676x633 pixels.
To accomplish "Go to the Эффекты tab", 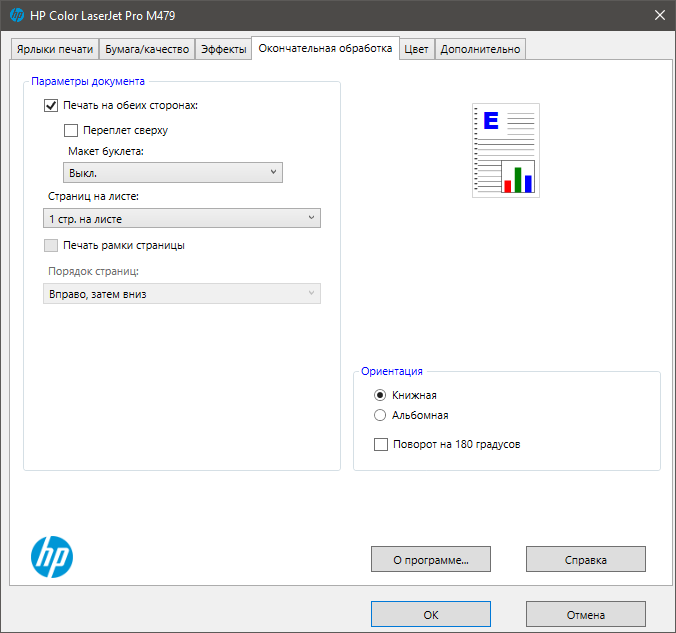I will [x=223, y=49].
